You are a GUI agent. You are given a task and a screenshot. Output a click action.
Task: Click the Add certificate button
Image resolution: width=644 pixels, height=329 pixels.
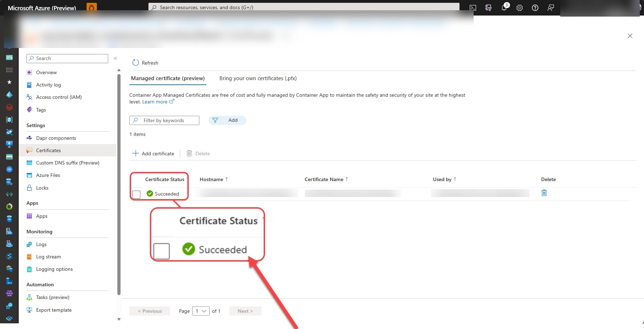pos(153,153)
